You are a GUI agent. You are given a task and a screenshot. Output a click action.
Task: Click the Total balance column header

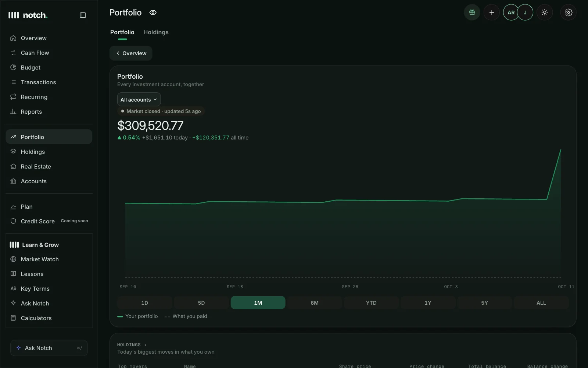click(x=487, y=366)
